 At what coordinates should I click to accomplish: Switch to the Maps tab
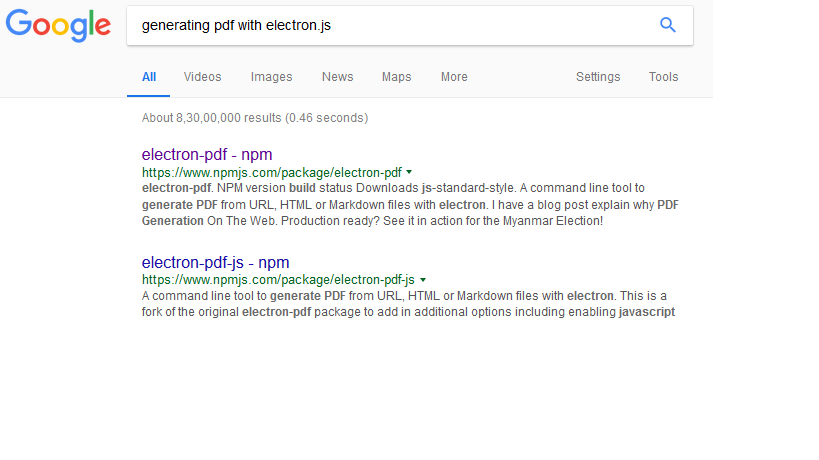pos(396,77)
